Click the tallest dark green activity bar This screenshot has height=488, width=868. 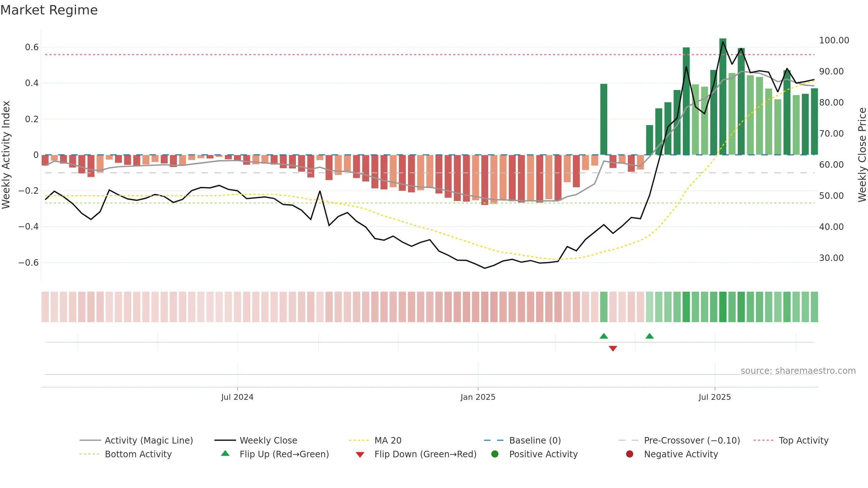coord(723,97)
